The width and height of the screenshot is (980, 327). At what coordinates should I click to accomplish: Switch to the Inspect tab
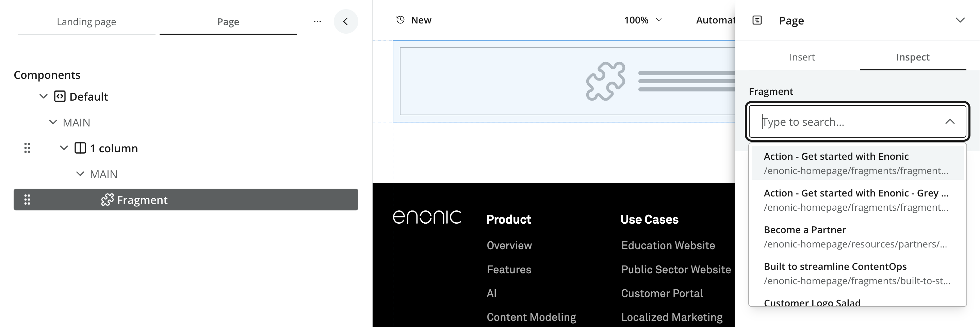[913, 57]
